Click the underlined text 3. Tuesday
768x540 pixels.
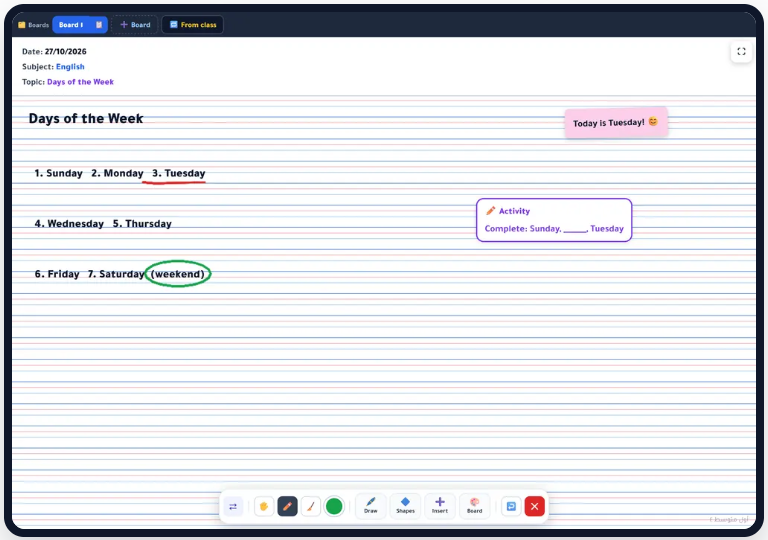pyautogui.click(x=178, y=173)
